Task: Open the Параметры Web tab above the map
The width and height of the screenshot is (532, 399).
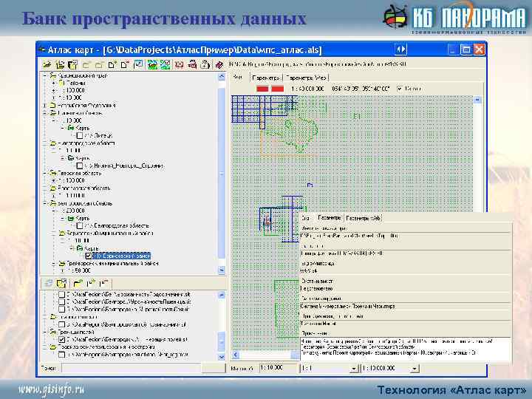Action: pyautogui.click(x=306, y=78)
